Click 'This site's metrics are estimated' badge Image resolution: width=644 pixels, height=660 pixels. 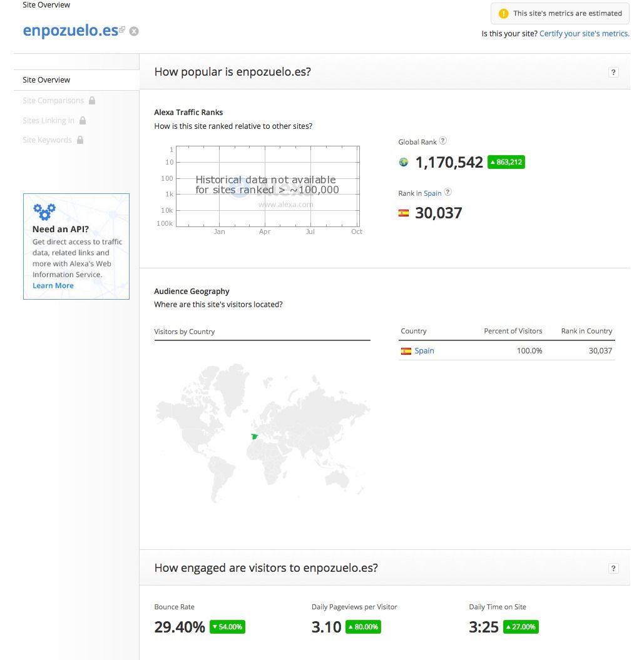pyautogui.click(x=560, y=14)
